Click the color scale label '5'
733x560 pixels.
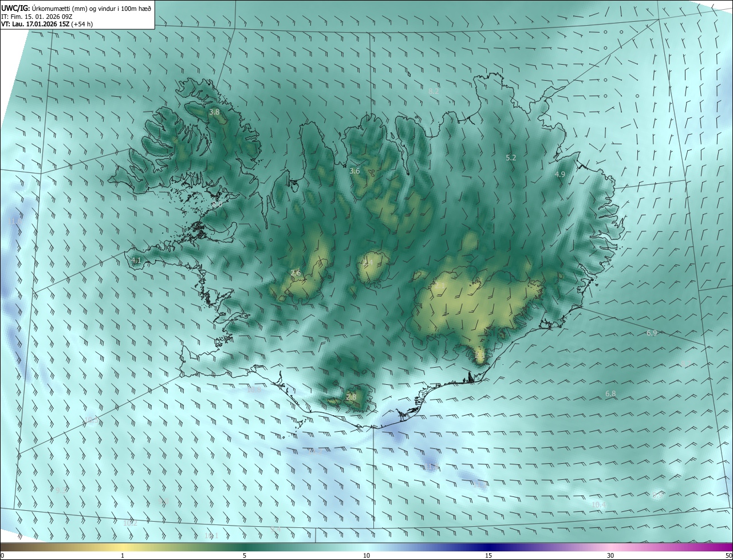point(245,555)
